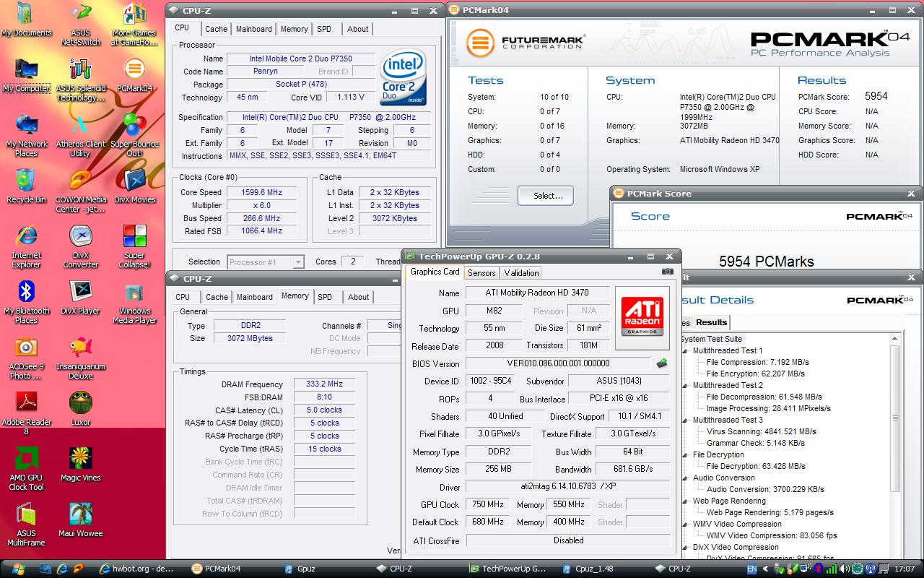Select the Virus Scanning result row
The image size is (924, 578).
click(x=761, y=431)
